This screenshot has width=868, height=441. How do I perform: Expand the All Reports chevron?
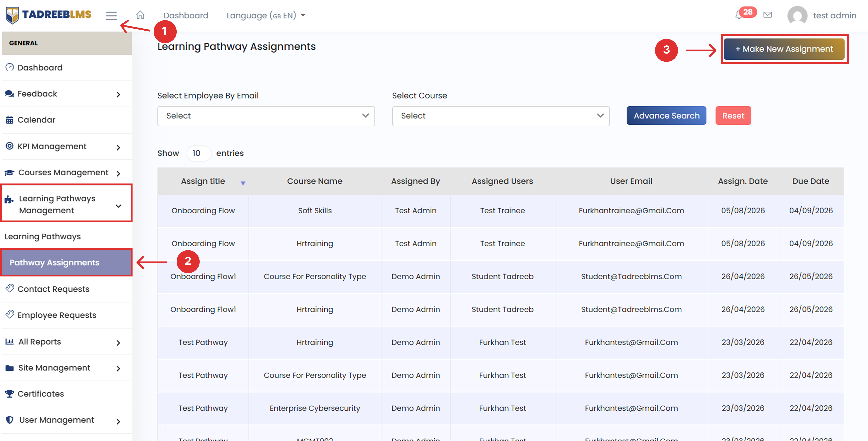click(x=118, y=343)
